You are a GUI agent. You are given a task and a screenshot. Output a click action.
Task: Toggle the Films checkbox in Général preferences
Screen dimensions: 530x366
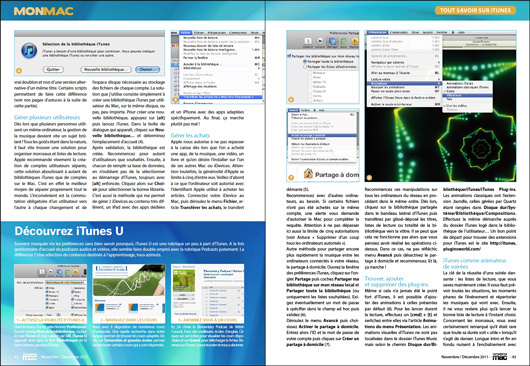click(x=47, y=288)
